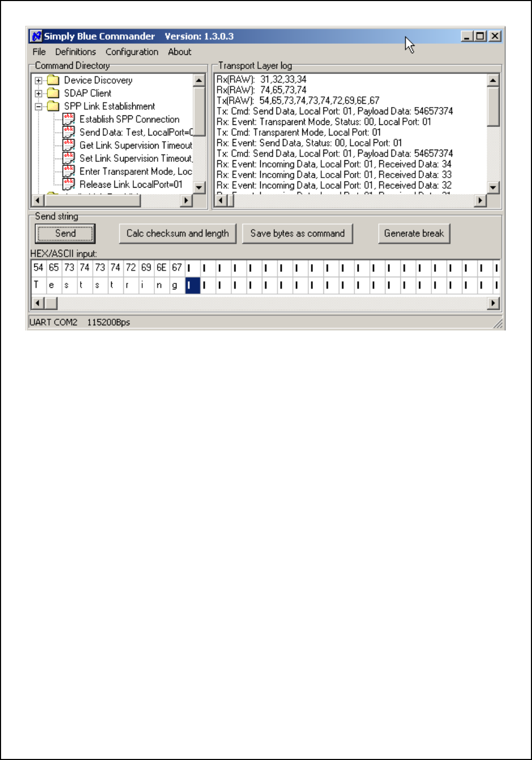The height and width of the screenshot is (760, 532).
Task: Click log line Tx(RAW): 54,65,73,74,73,74,72,69,6E,67
Action: click(298, 100)
